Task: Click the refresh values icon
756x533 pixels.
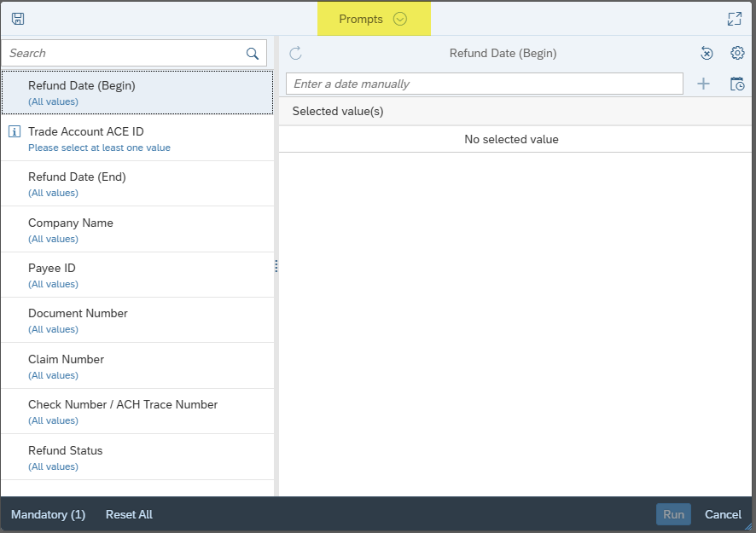Action: pos(295,53)
